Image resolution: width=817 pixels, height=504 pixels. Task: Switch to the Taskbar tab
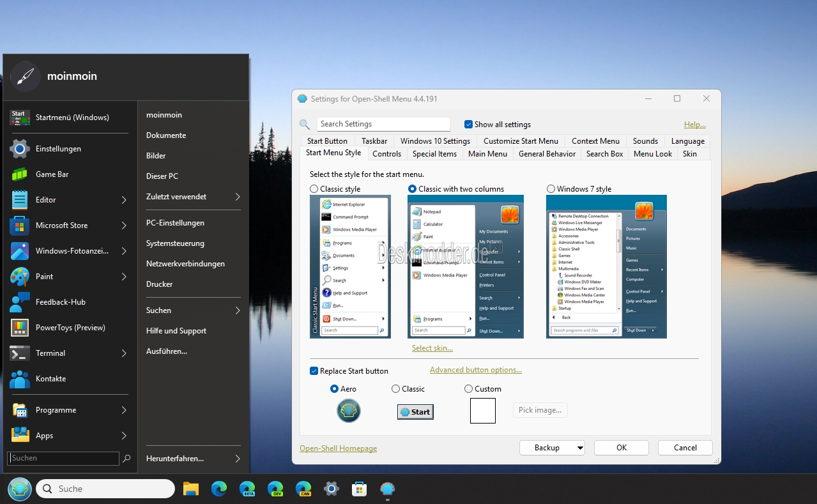pyautogui.click(x=374, y=141)
